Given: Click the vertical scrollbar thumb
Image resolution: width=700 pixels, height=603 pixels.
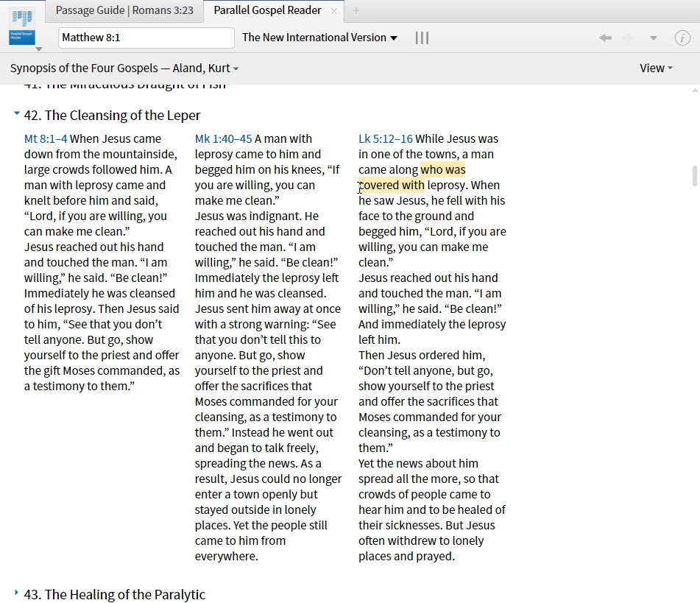Looking at the screenshot, I should tap(695, 175).
